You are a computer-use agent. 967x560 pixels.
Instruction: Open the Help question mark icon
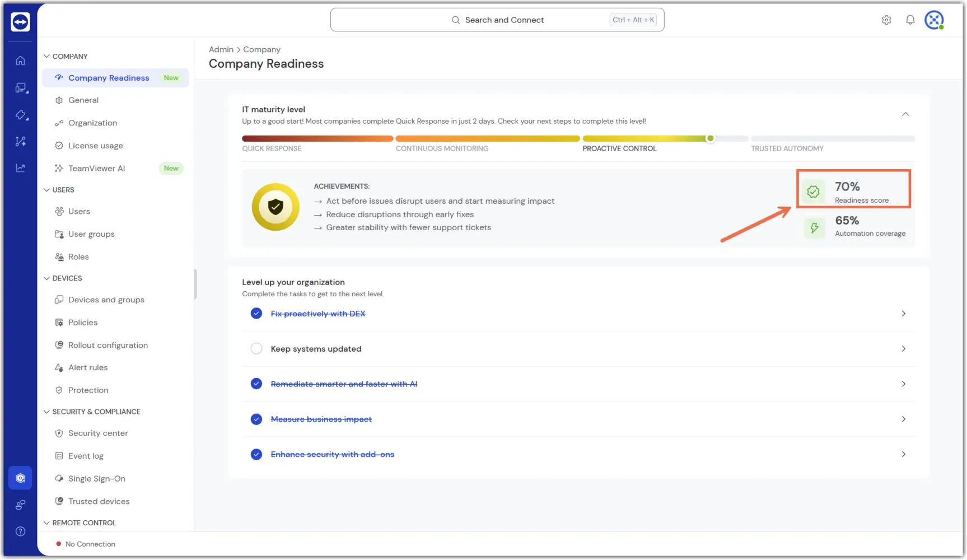pos(20,531)
